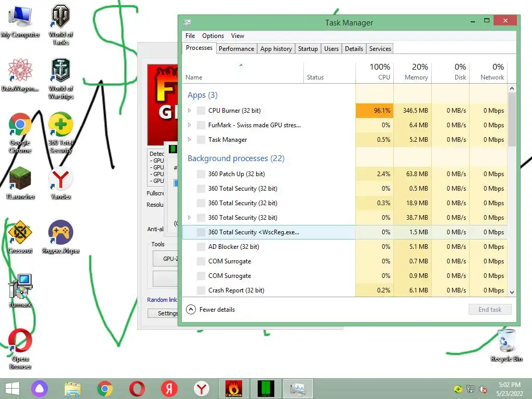Click Random link in FurMark window
This screenshot has width=532, height=399.
(162, 300)
